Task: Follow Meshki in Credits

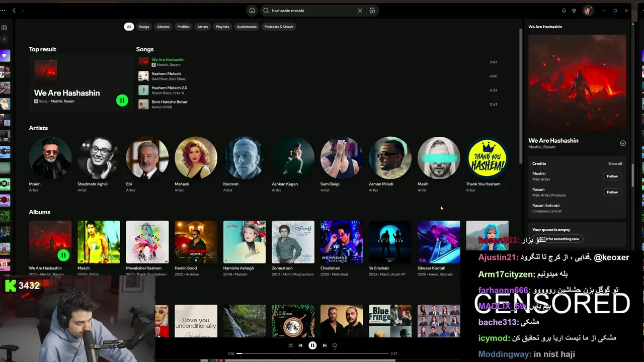Action: coord(612,176)
